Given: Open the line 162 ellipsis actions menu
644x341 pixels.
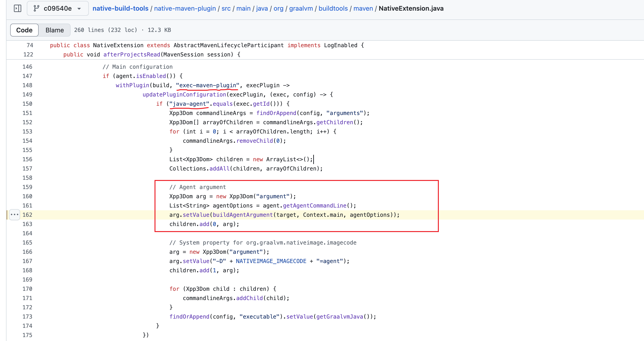Looking at the screenshot, I should [15, 215].
